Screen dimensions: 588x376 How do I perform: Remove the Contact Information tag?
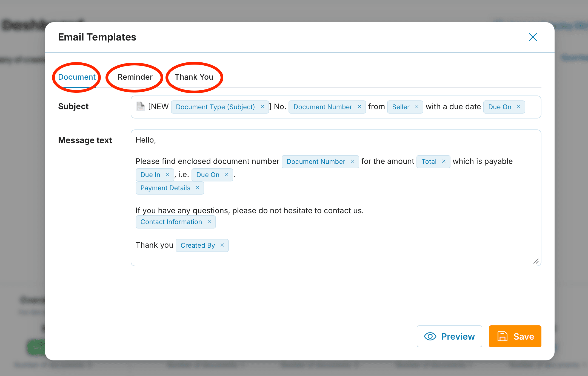tap(209, 222)
